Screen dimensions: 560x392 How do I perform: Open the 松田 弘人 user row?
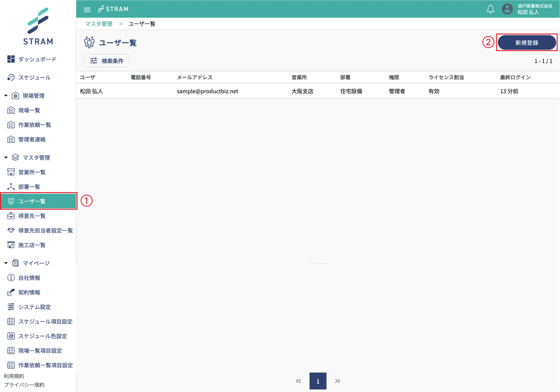(x=91, y=91)
